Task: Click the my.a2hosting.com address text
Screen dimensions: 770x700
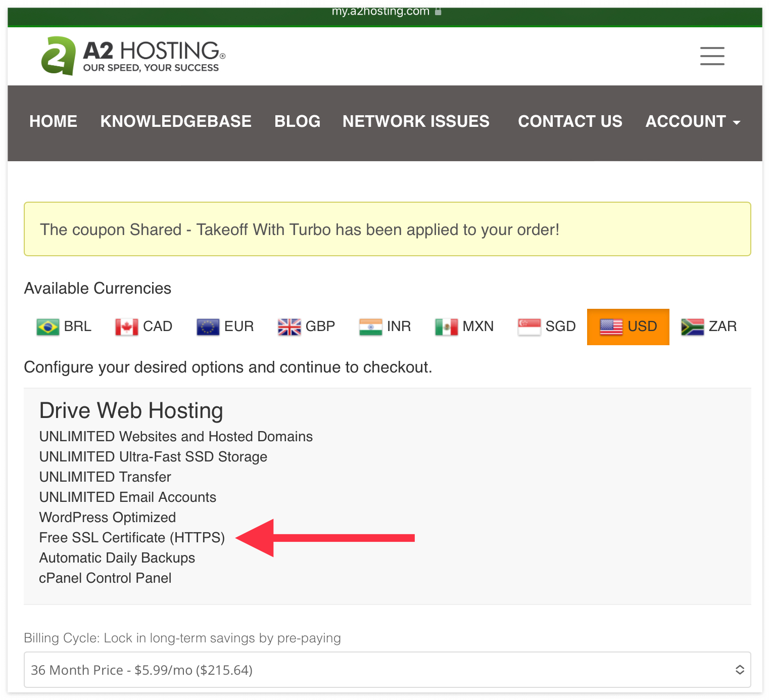Action: pyautogui.click(x=380, y=11)
